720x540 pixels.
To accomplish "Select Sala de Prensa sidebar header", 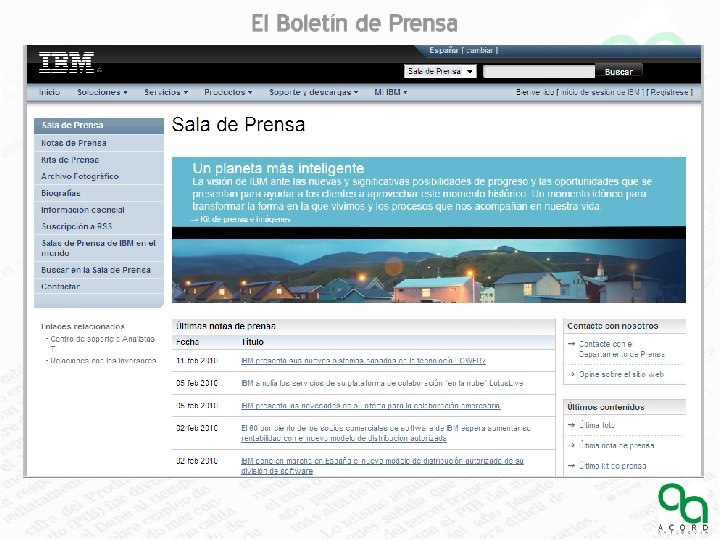I will pos(99,125).
